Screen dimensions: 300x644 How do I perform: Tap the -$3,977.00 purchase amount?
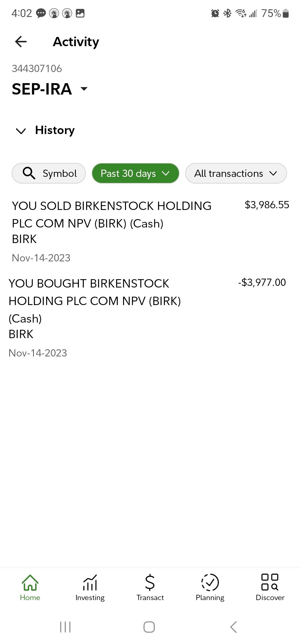[x=262, y=283]
